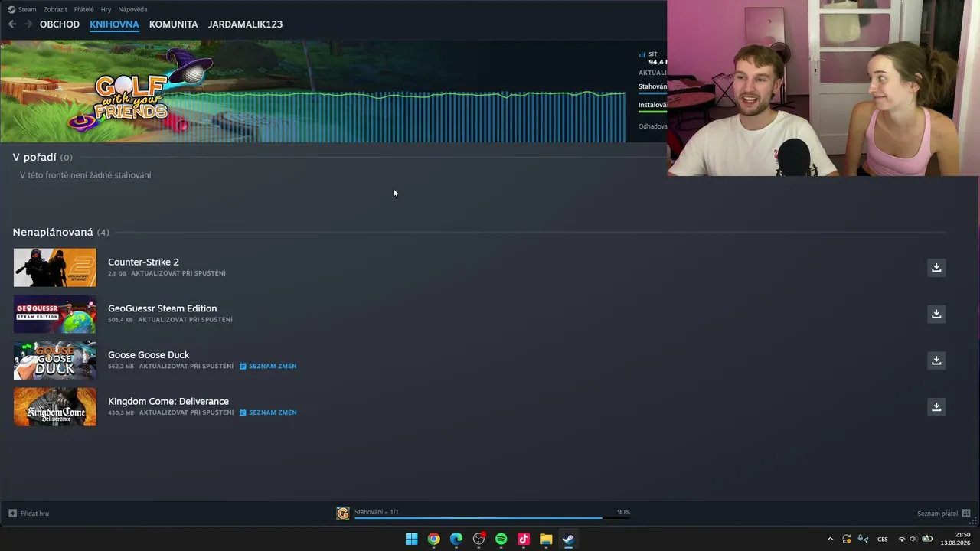Show hidden system tray icons

830,539
